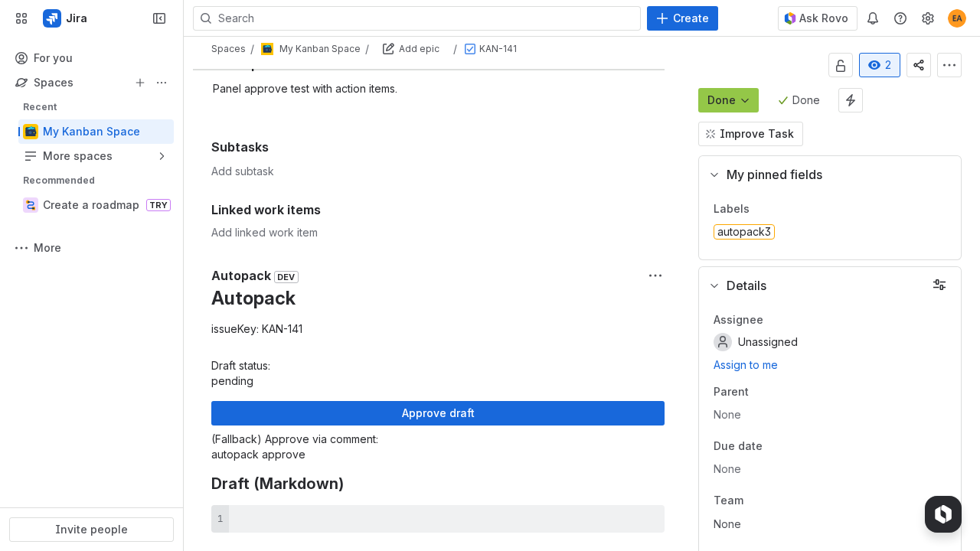Image resolution: width=980 pixels, height=551 pixels.
Task: Click the Search input field
Action: [416, 18]
